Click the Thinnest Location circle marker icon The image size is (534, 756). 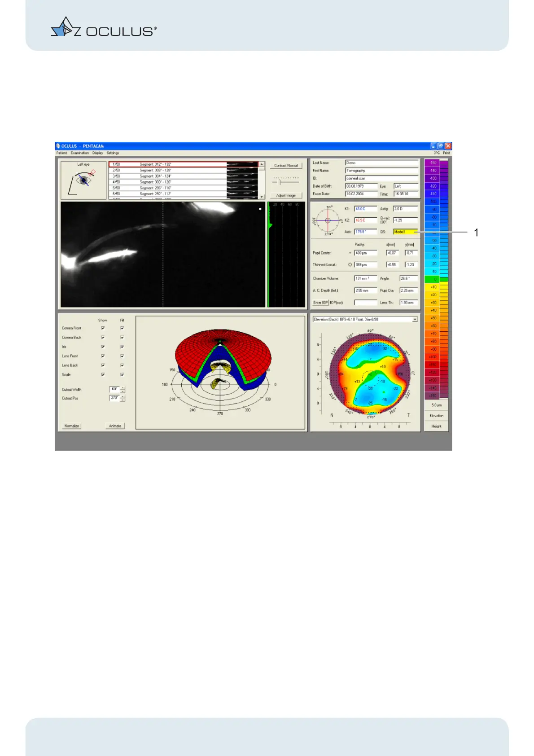point(350,265)
